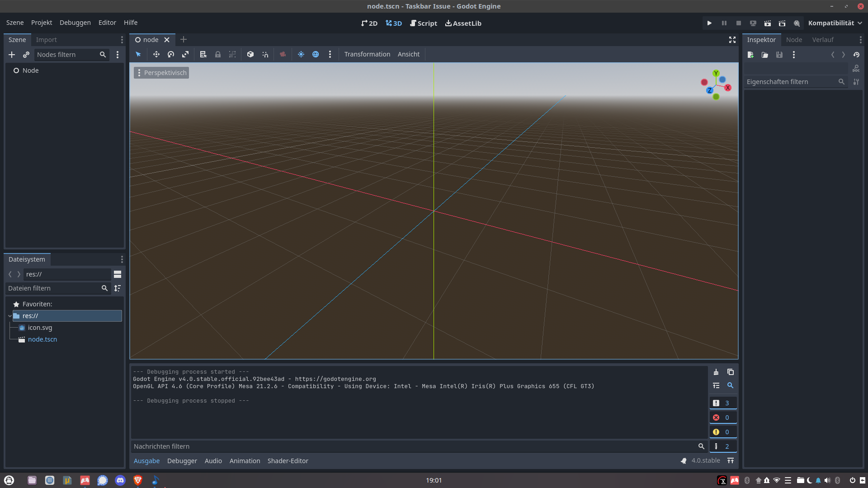Screen dimensions: 868x488
Task: Open the Debuggen menu
Action: click(x=75, y=23)
